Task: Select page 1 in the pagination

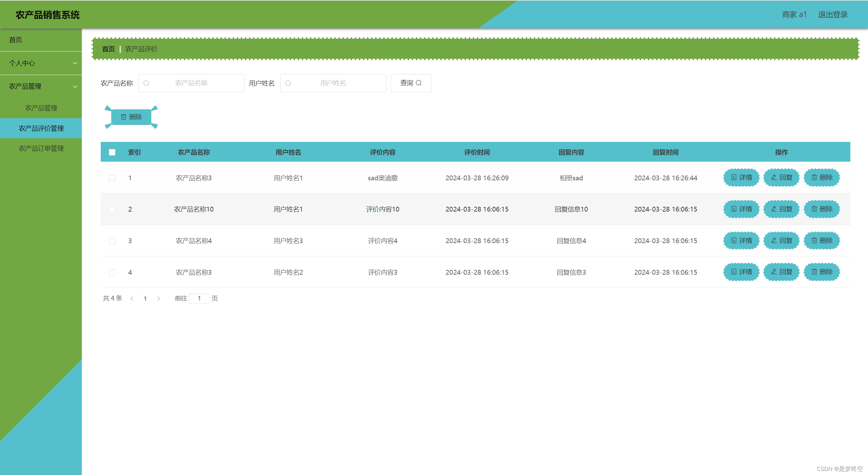Action: (x=145, y=298)
